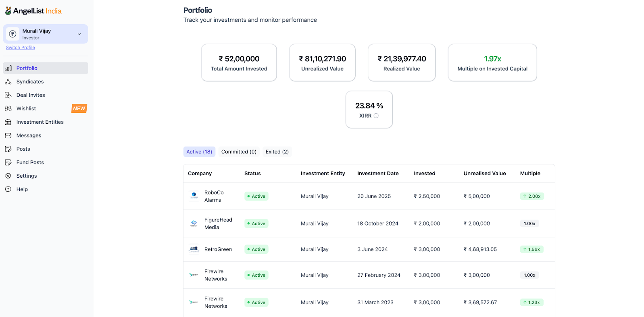Click the Portfolio bar chart icon
644x317 pixels.
tap(8, 68)
